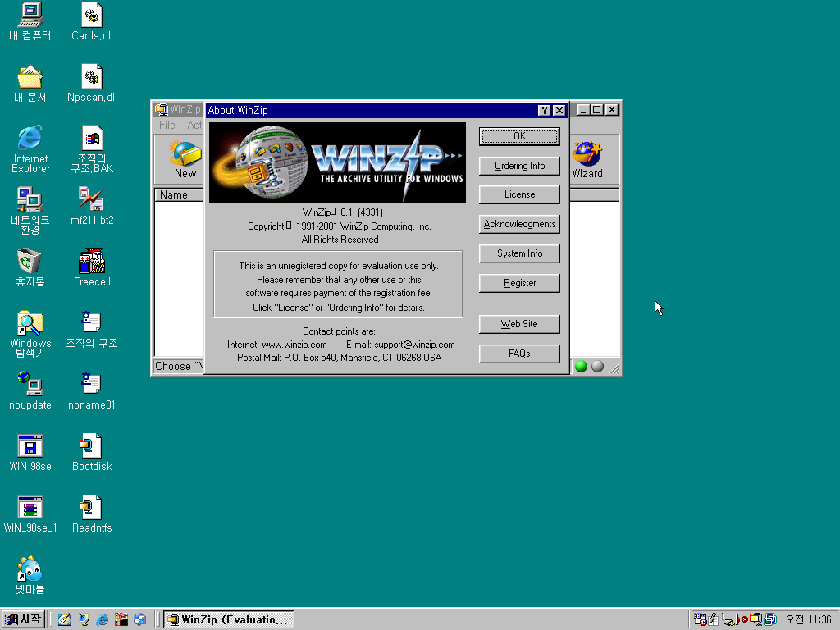Click the About dialog help question-mark button

[545, 111]
